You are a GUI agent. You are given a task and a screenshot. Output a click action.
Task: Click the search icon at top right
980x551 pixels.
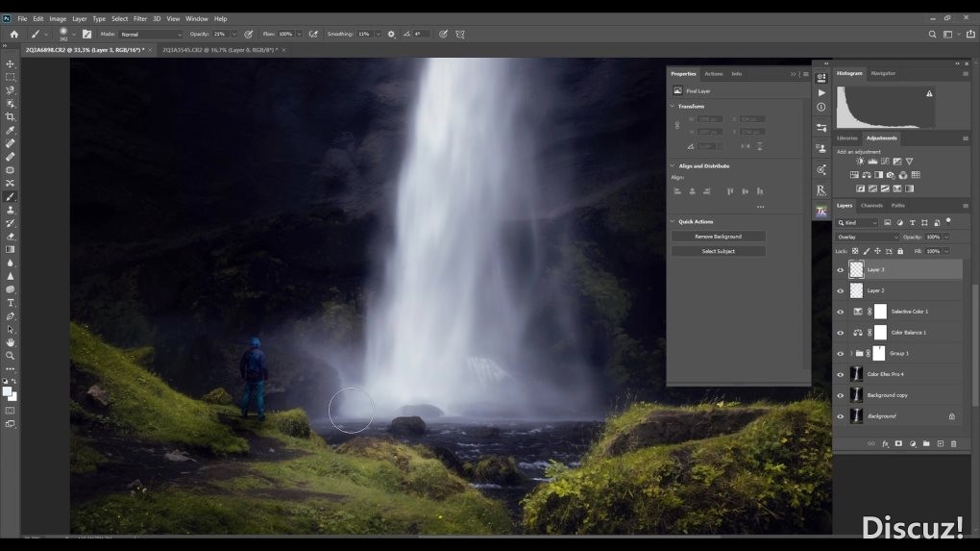click(932, 35)
